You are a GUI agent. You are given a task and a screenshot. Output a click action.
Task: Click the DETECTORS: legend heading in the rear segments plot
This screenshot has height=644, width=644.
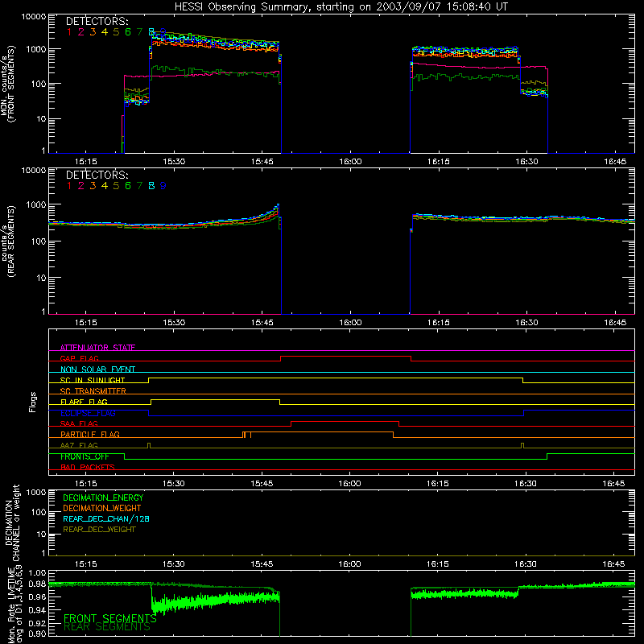point(97,175)
